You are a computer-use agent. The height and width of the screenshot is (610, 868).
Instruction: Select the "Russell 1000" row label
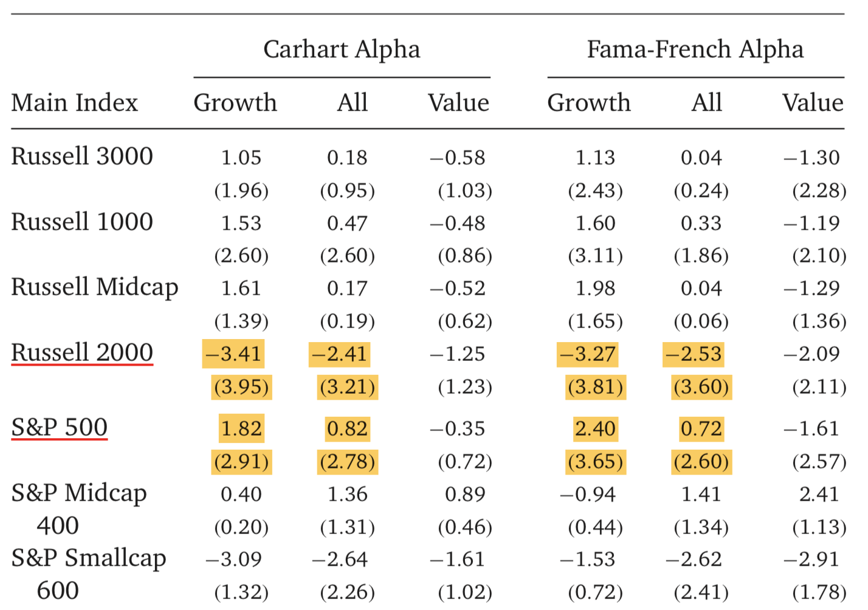point(82,222)
